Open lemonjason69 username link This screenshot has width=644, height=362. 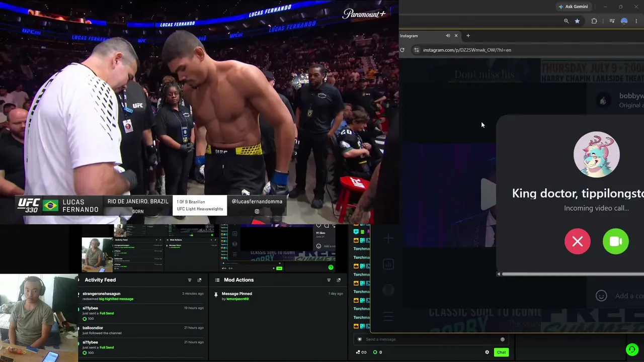(x=237, y=299)
